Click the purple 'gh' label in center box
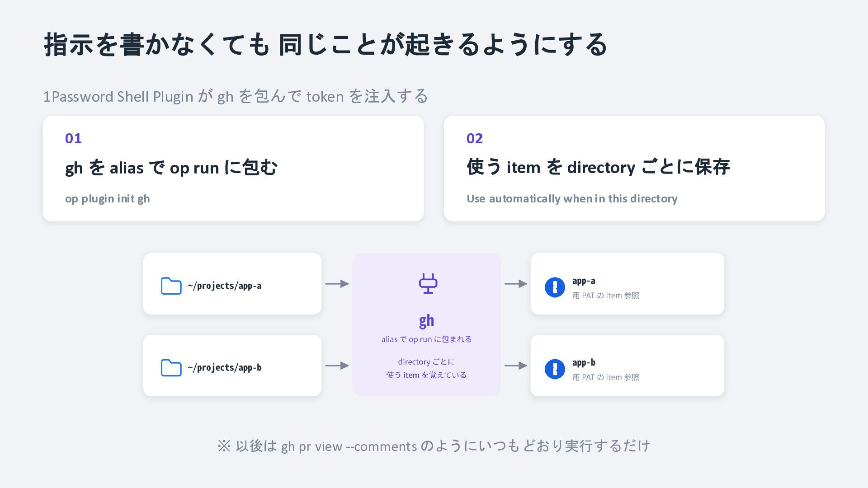This screenshot has width=868, height=488. tap(426, 321)
